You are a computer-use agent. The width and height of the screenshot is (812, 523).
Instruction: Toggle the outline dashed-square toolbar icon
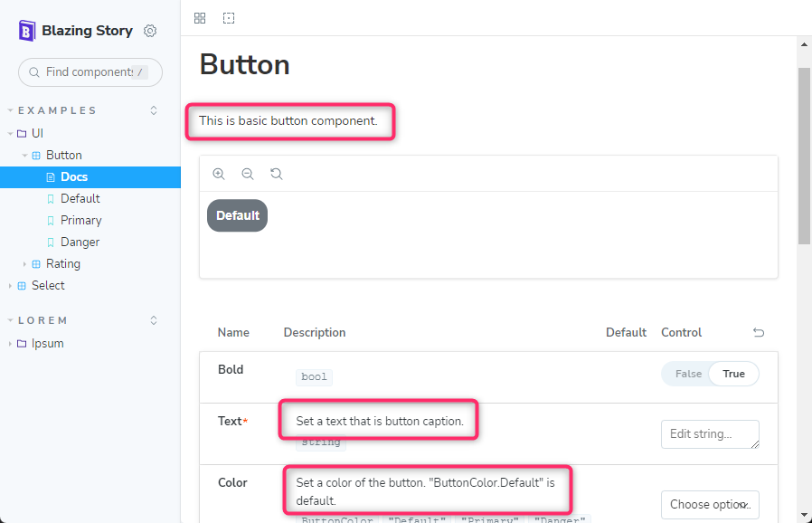[229, 18]
